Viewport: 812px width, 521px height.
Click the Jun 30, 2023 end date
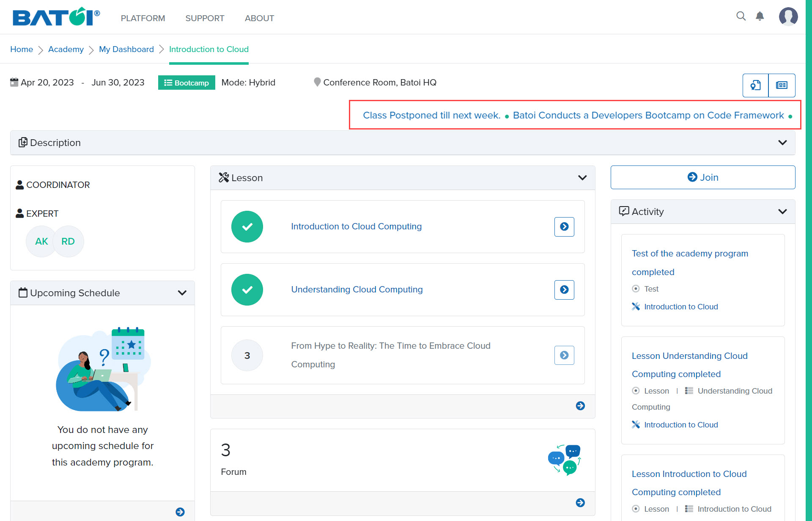tap(118, 83)
